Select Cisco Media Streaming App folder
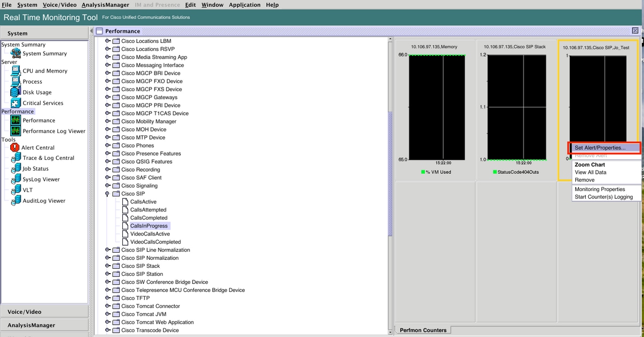The image size is (644, 337). coord(154,57)
